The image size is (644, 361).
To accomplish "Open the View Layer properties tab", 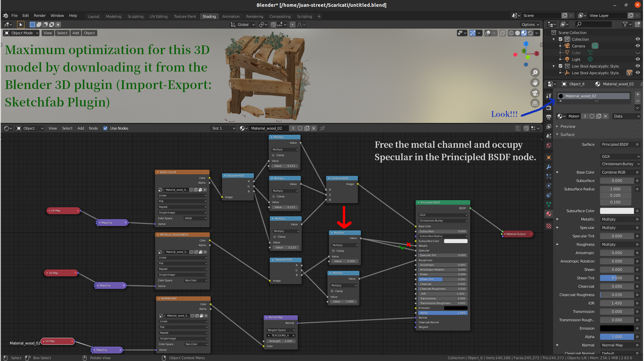I will coord(548,126).
